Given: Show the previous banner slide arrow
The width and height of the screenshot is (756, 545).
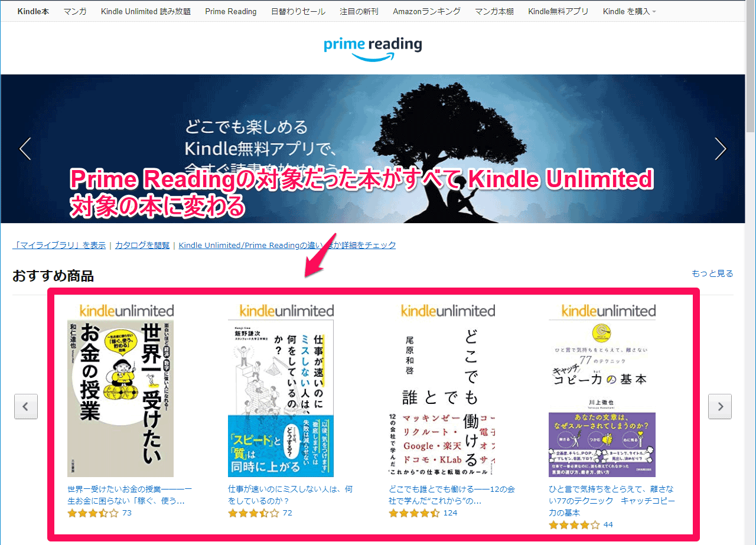Looking at the screenshot, I should [x=25, y=149].
